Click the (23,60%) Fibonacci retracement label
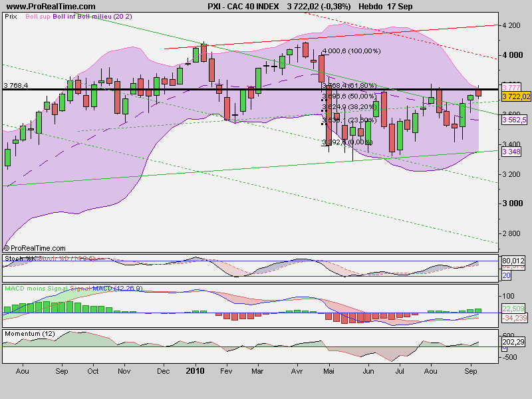532x399 pixels. pos(362,120)
